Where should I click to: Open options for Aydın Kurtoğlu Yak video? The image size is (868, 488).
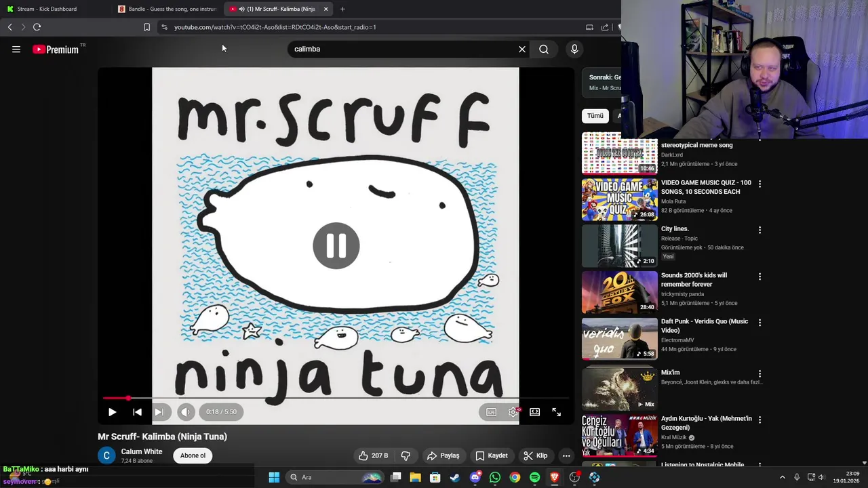coord(759,420)
